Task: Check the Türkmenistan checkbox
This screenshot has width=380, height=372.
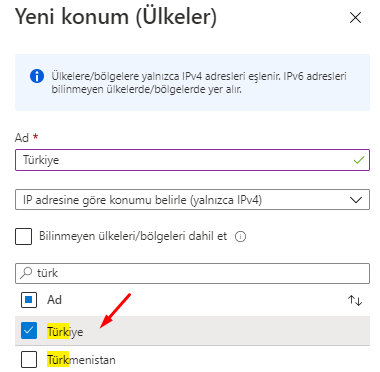Action: point(29,360)
